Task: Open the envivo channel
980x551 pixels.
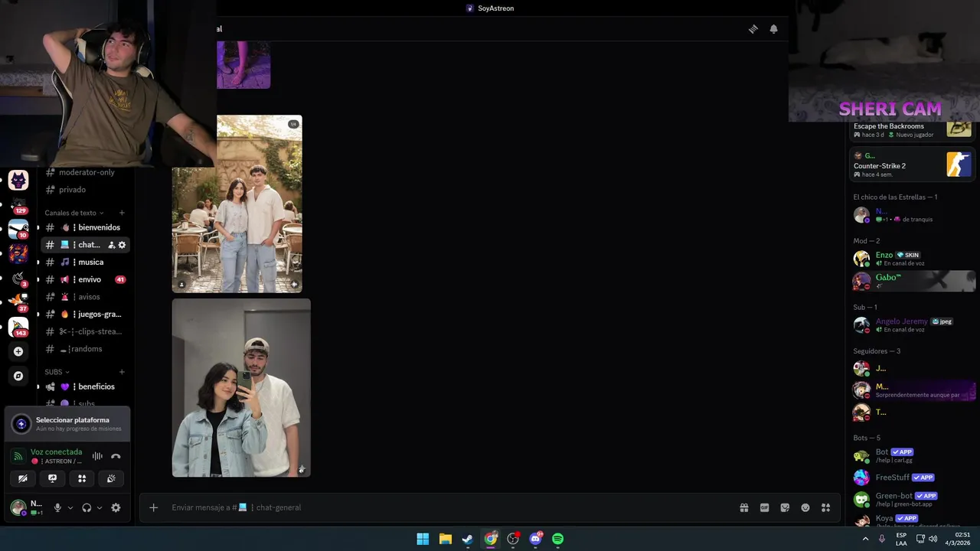Action: point(84,279)
